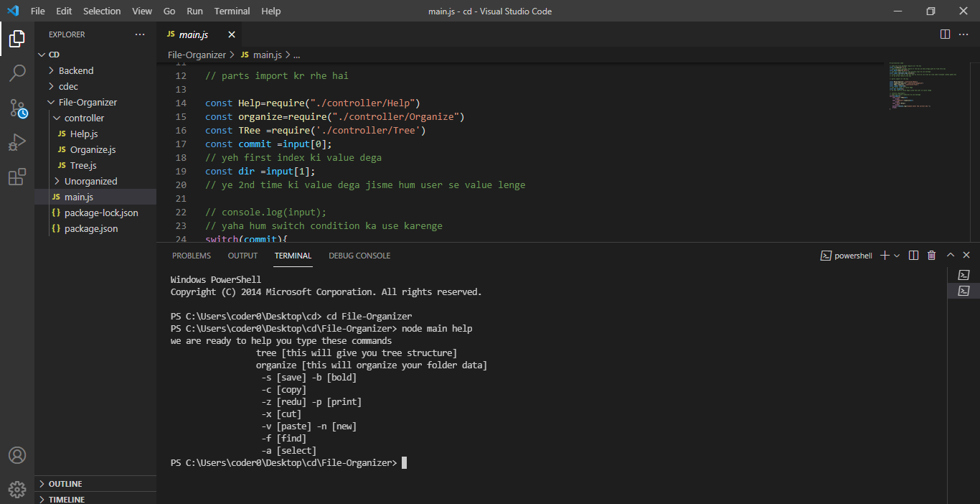
Task: Open the Help menu
Action: [x=271, y=11]
